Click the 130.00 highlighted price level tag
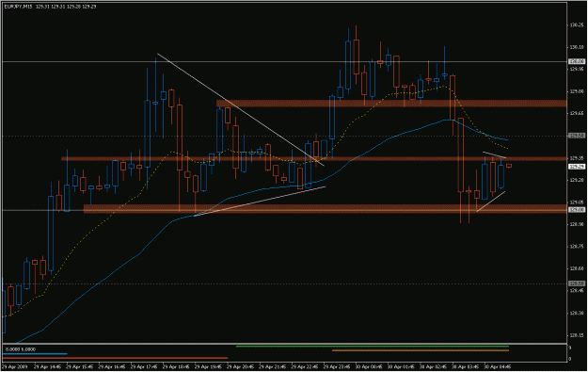The width and height of the screenshot is (588, 372). [577, 61]
